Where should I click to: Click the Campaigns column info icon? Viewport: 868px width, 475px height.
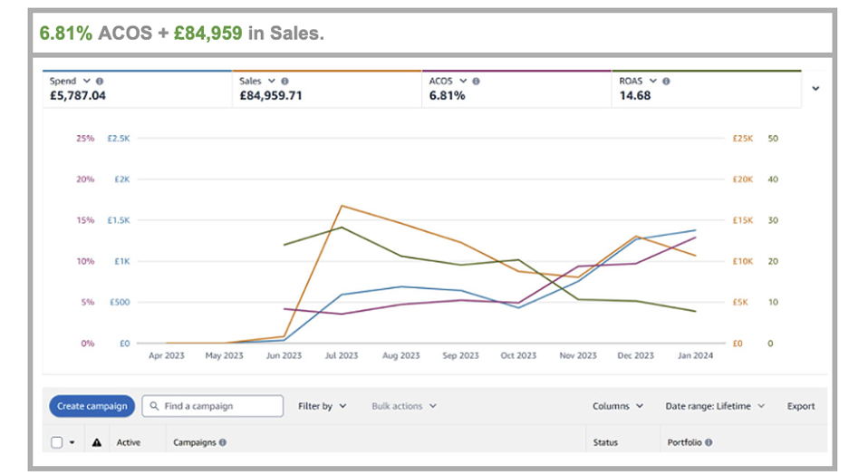pos(223,442)
